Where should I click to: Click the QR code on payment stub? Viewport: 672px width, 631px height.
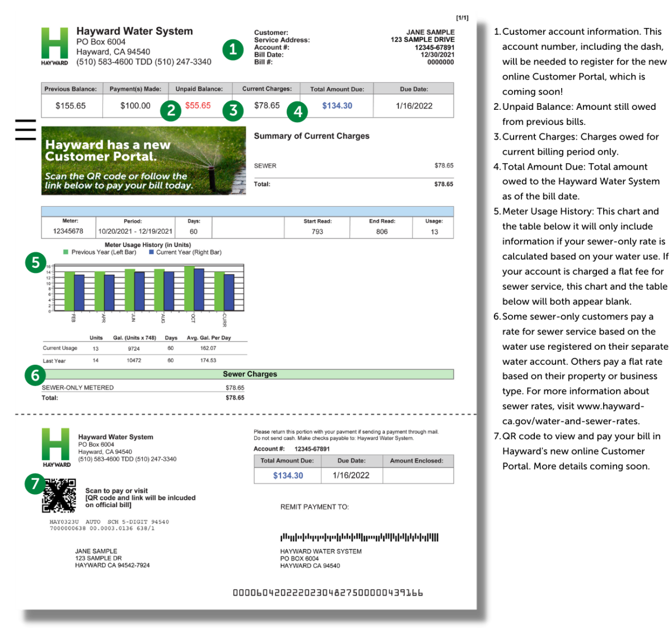click(59, 495)
